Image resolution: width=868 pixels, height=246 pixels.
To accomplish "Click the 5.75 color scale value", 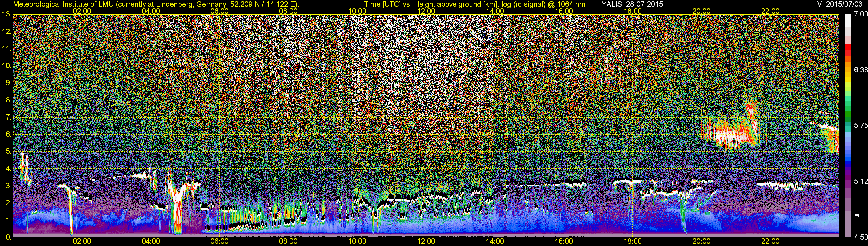I will point(861,125).
